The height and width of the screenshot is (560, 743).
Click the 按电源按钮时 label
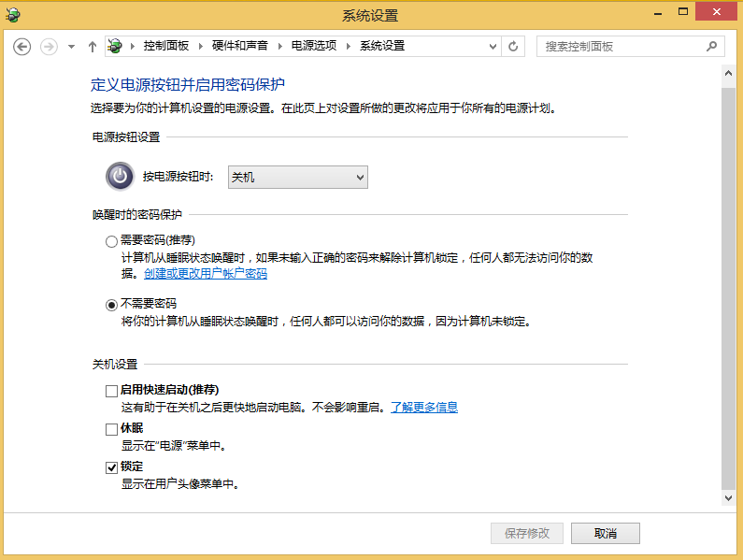[179, 177]
